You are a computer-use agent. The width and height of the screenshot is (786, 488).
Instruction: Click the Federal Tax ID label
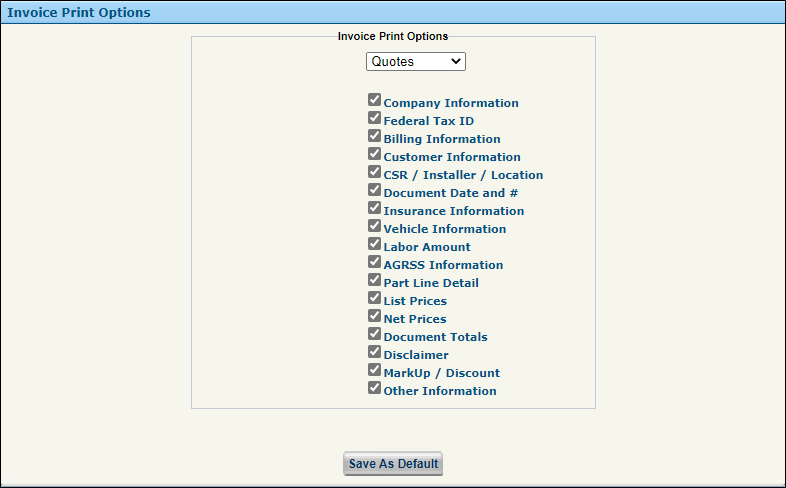click(429, 121)
